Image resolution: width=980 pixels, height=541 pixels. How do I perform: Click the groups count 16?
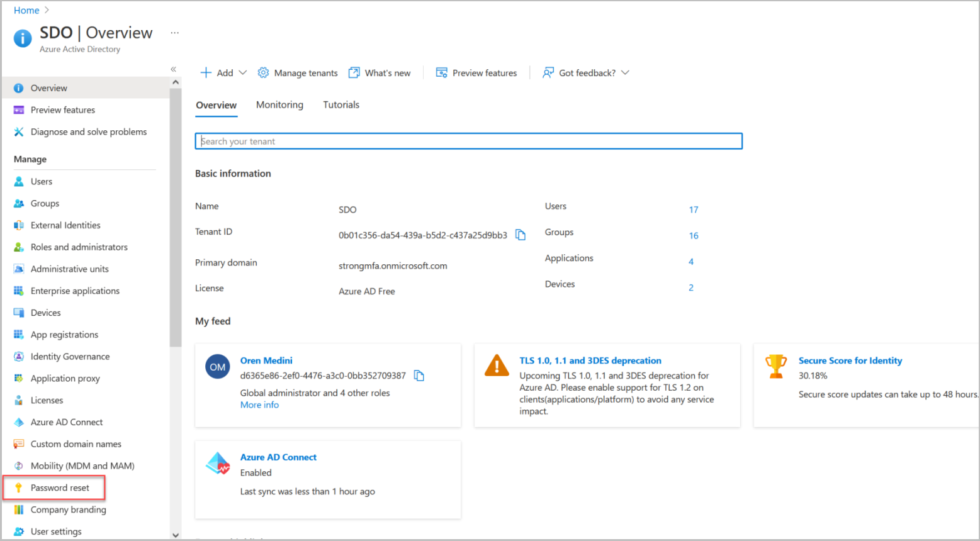pos(694,235)
